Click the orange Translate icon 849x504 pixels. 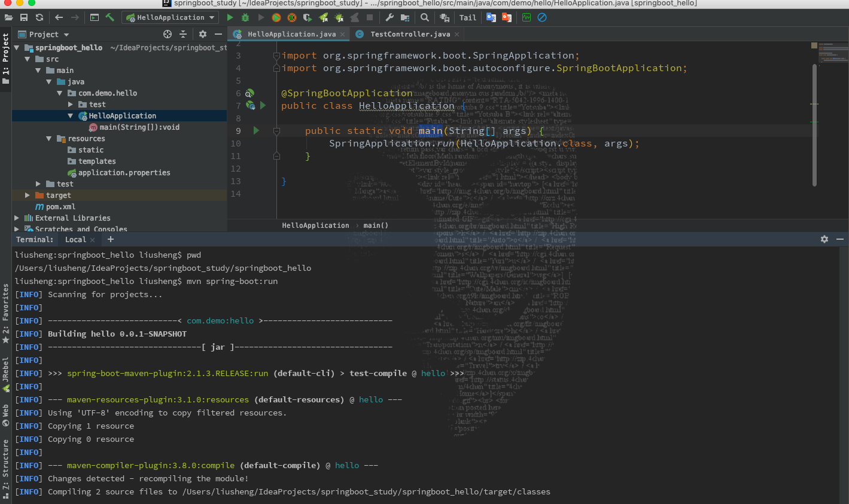point(507,17)
